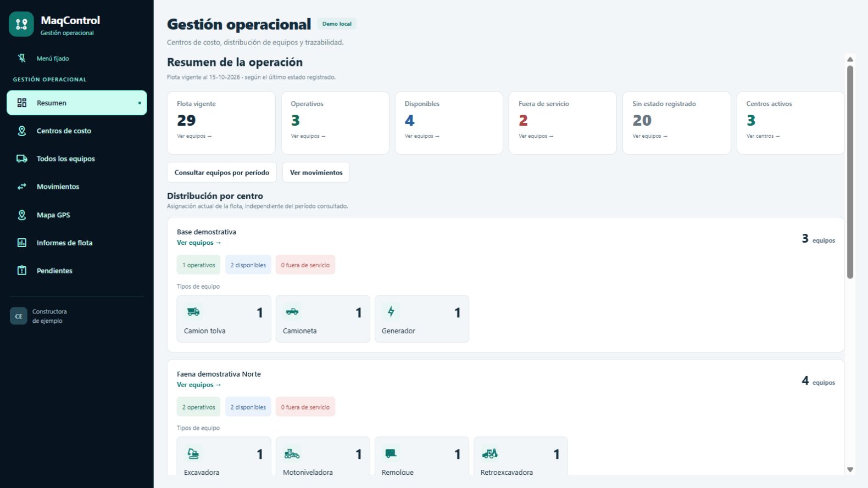Open Resumen in the sidebar
The width and height of the screenshot is (868, 488).
click(77, 103)
